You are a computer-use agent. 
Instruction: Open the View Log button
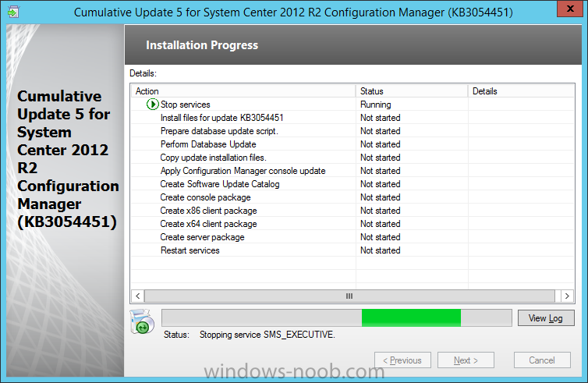tap(546, 318)
